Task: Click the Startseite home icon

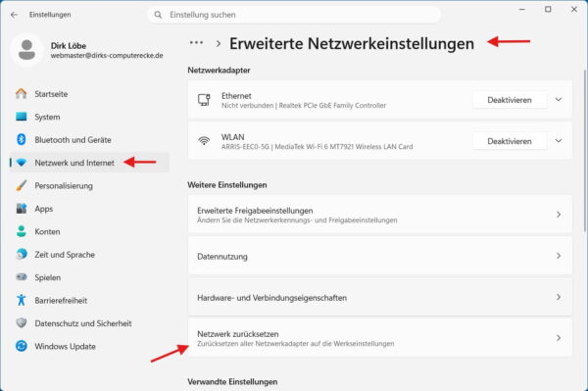Action: click(x=22, y=94)
